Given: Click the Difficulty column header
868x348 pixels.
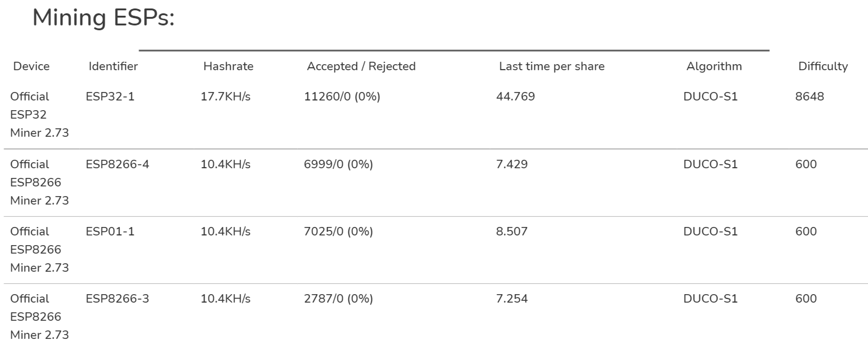Looking at the screenshot, I should [823, 67].
